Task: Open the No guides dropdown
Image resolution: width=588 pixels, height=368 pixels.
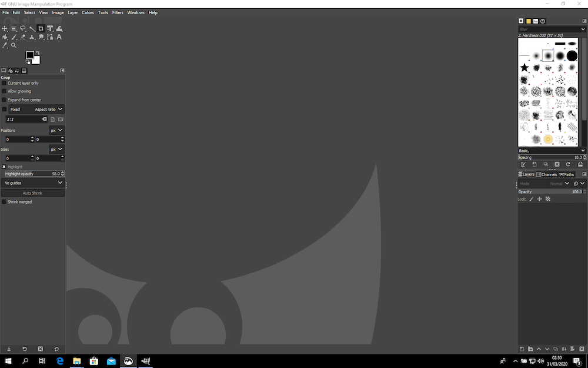Action: [32, 183]
